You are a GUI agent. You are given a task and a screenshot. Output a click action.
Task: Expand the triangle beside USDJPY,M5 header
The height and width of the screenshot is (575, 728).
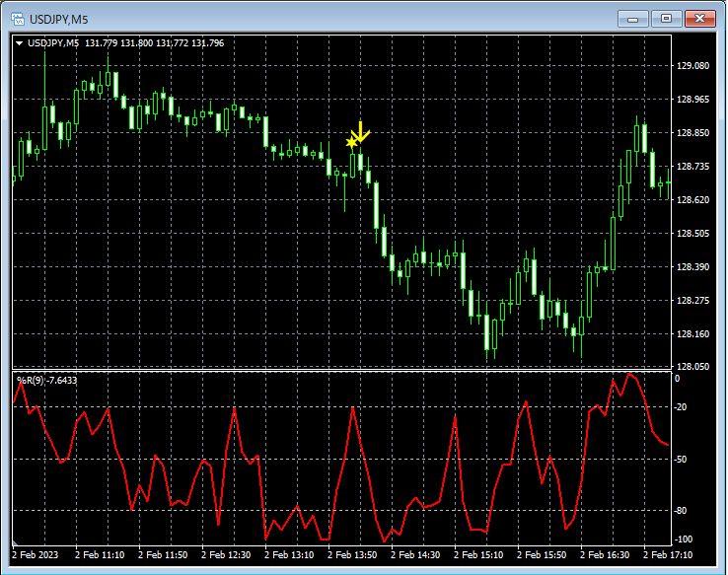tap(20, 43)
